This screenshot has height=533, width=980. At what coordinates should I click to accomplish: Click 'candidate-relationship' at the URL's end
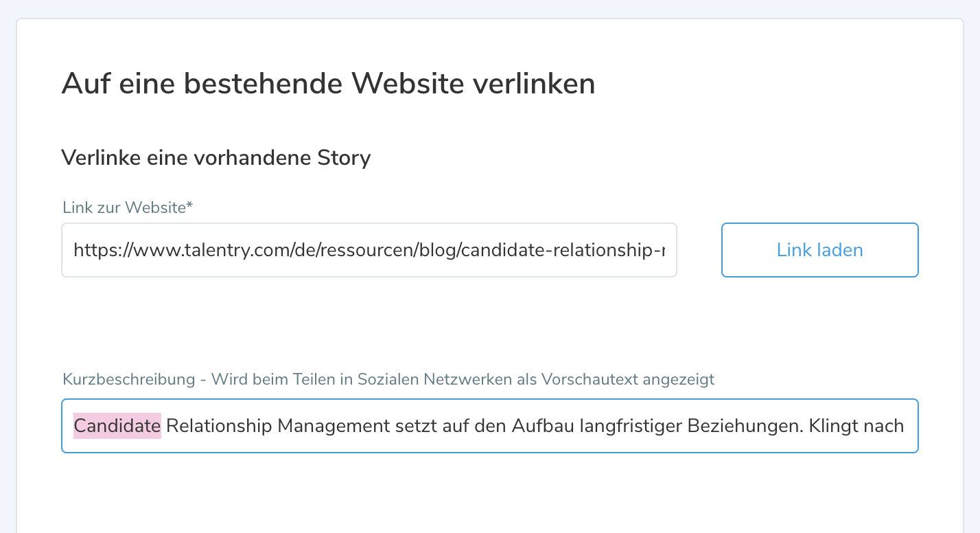pyautogui.click(x=559, y=250)
